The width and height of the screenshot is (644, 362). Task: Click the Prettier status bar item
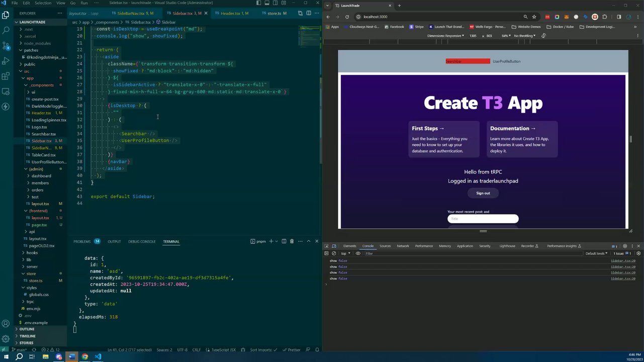pos(293,350)
